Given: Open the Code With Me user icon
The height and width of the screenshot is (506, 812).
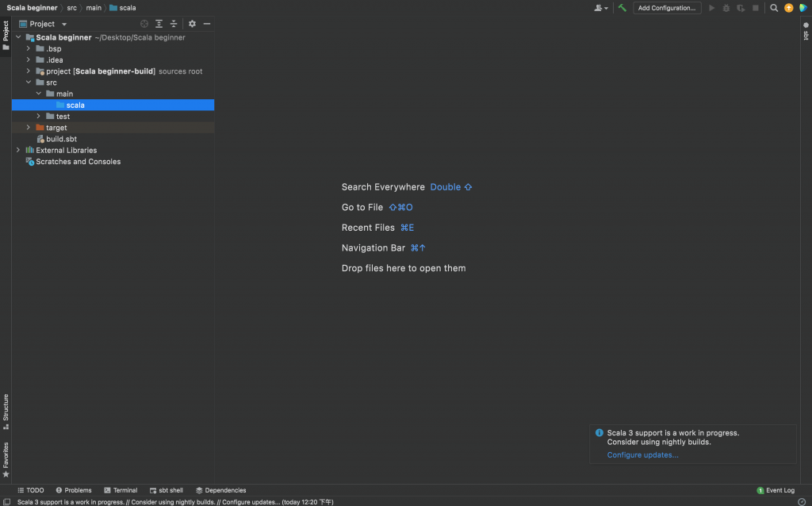Looking at the screenshot, I should pos(601,8).
